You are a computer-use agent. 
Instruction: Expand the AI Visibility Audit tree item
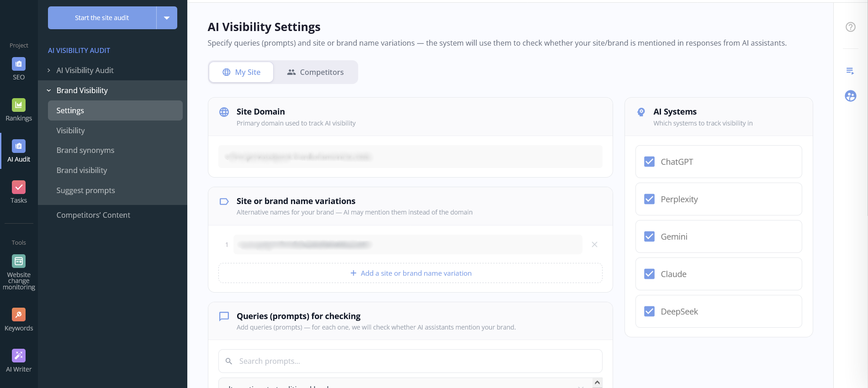tap(49, 70)
